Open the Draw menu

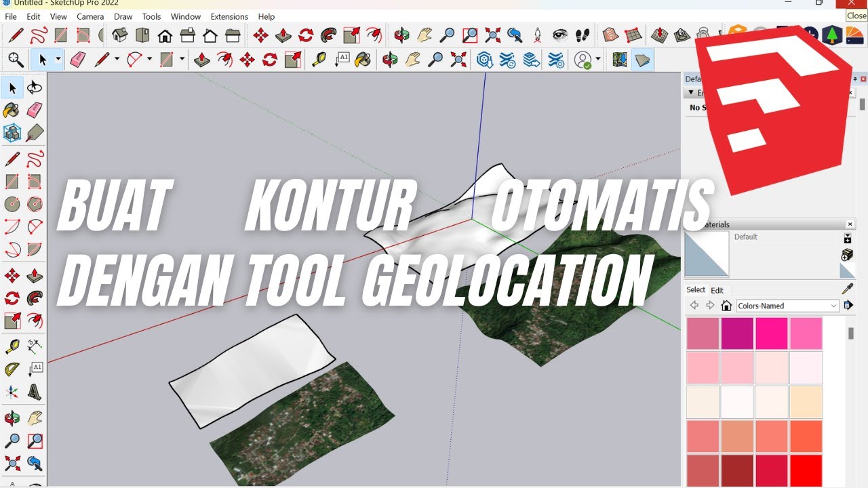coord(123,16)
